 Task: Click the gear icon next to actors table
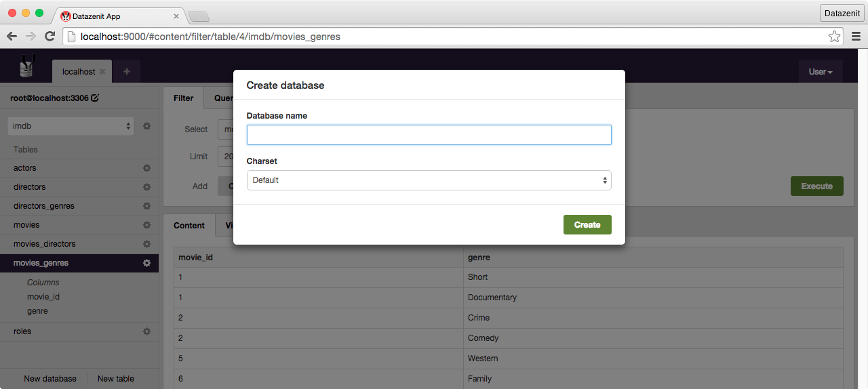tap(146, 168)
